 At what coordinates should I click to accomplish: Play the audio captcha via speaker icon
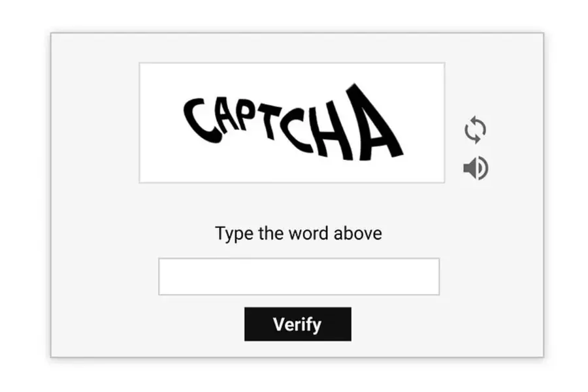point(475,169)
